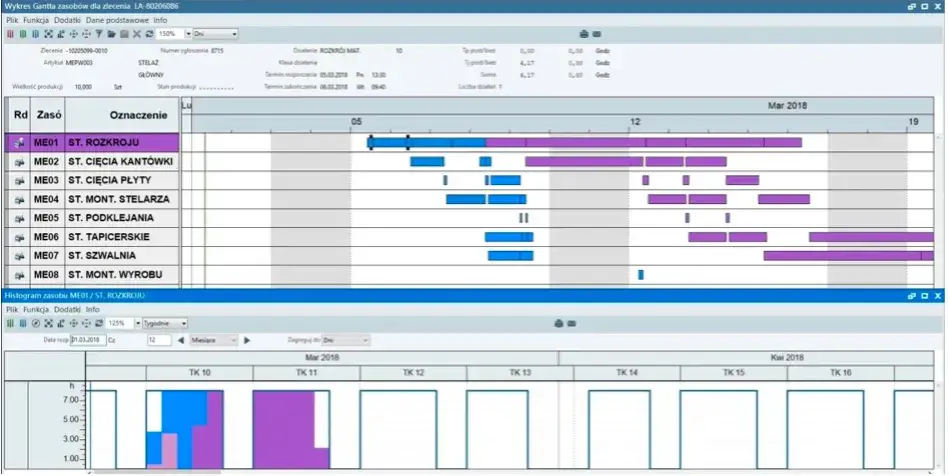Click the red columns icon in Gantt toolbar
The width and height of the screenshot is (948, 476).
(10, 34)
